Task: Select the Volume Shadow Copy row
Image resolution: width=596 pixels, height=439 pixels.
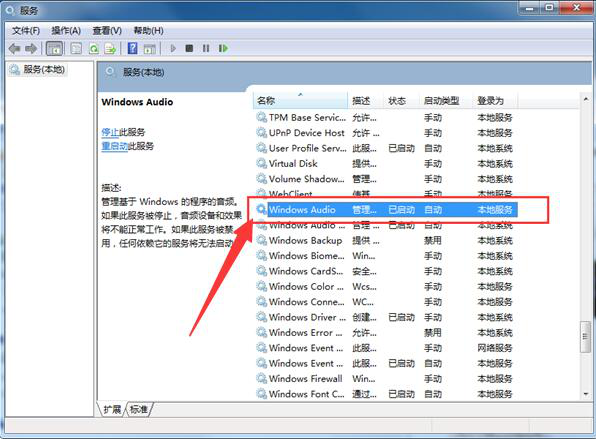Action: pyautogui.click(x=386, y=179)
